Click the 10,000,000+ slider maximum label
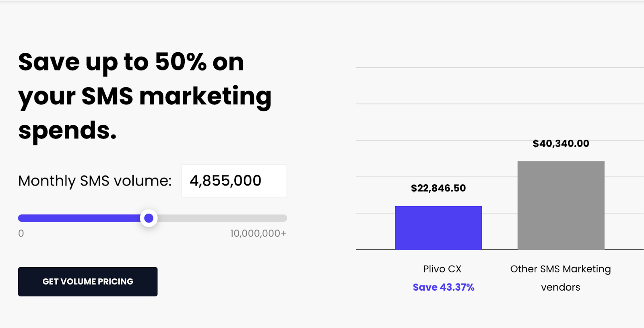Screen dimensions: 644x328 click(x=258, y=233)
